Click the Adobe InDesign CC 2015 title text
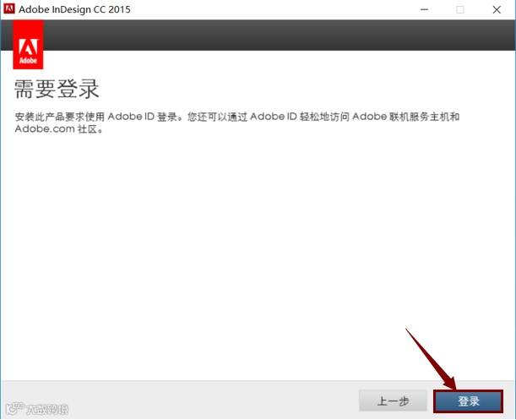 pos(74,9)
